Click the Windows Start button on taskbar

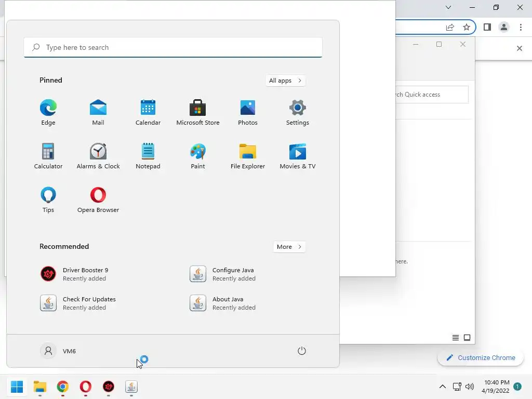click(17, 387)
